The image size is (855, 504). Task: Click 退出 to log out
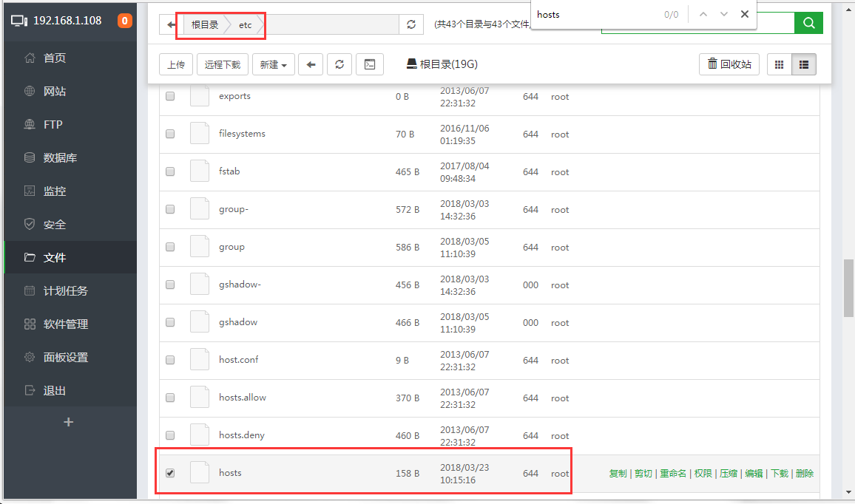point(55,390)
